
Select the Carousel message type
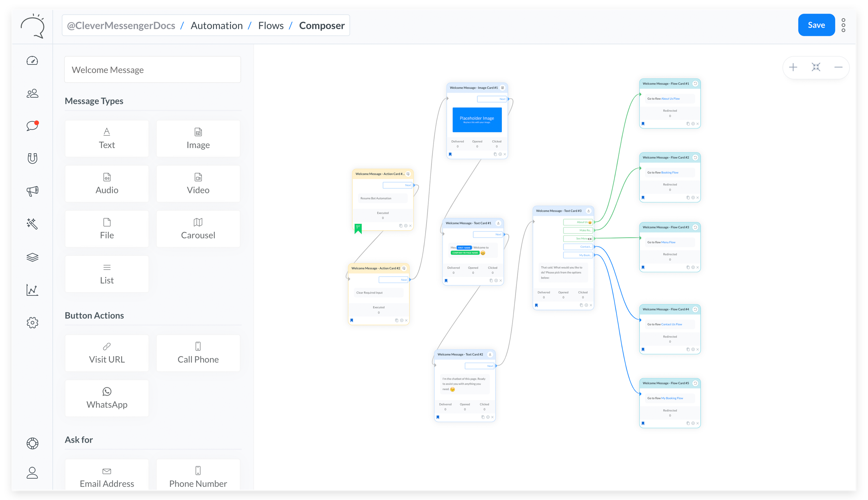click(198, 229)
